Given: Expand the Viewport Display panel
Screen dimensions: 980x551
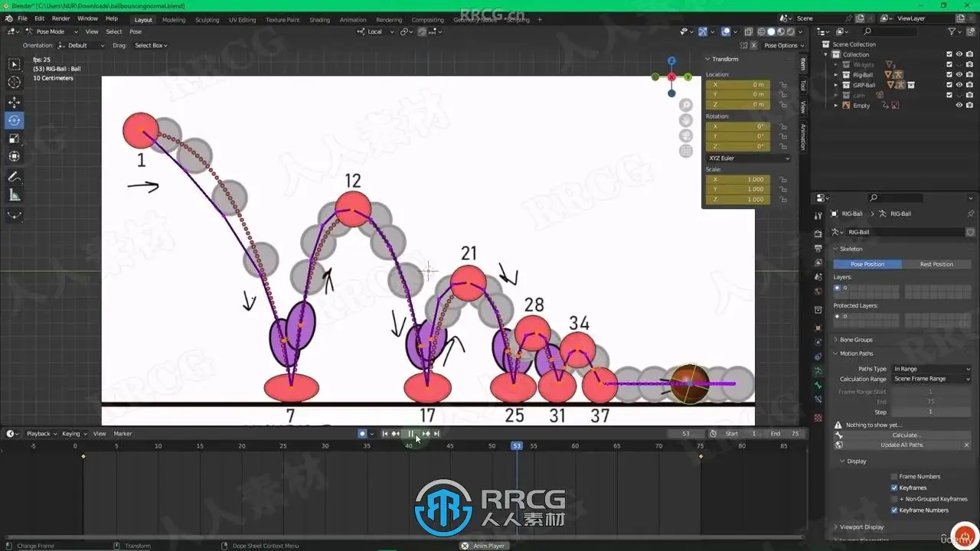Looking at the screenshot, I should pyautogui.click(x=861, y=527).
